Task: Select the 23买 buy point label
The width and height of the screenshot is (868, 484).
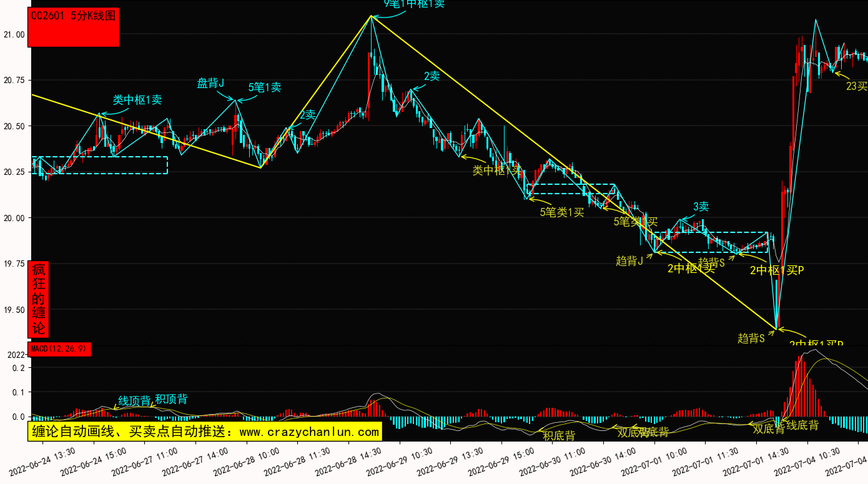Action: (x=857, y=86)
